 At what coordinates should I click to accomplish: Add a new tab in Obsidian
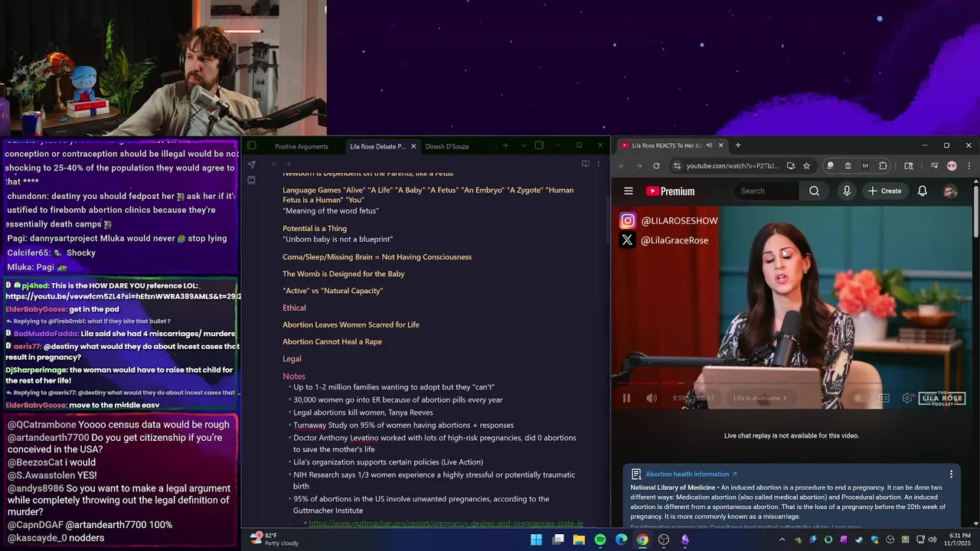click(505, 145)
